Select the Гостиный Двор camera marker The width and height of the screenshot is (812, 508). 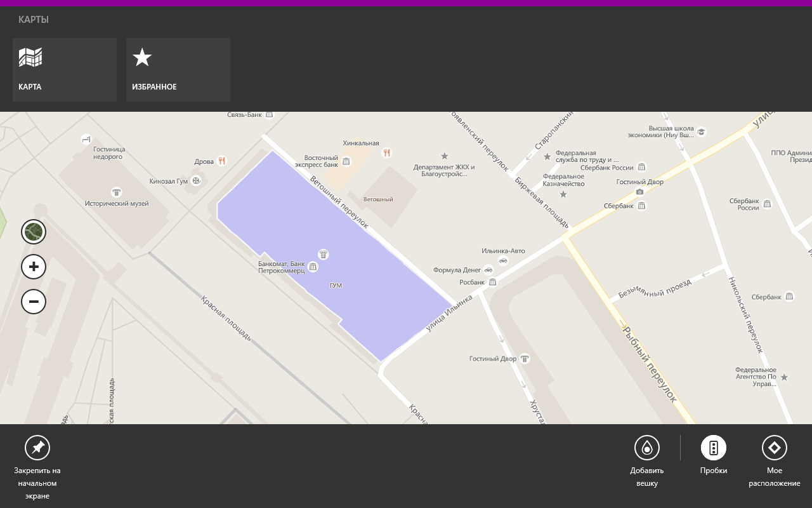(639, 192)
